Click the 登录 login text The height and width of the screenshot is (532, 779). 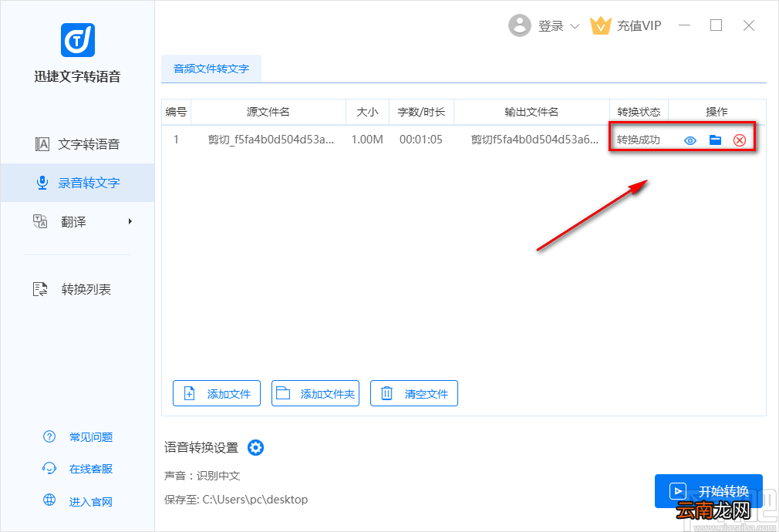pos(551,26)
